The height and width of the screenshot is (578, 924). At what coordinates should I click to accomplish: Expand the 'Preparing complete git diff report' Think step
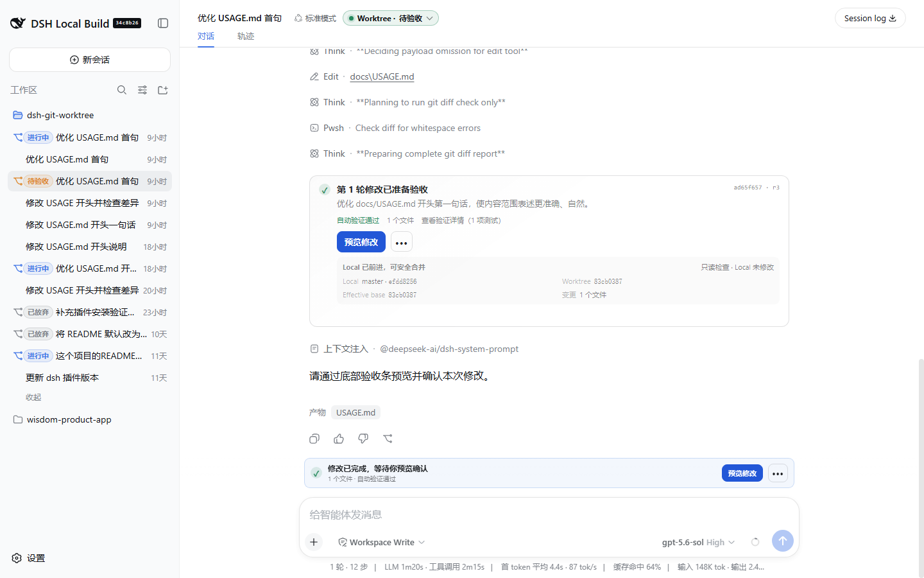(407, 153)
